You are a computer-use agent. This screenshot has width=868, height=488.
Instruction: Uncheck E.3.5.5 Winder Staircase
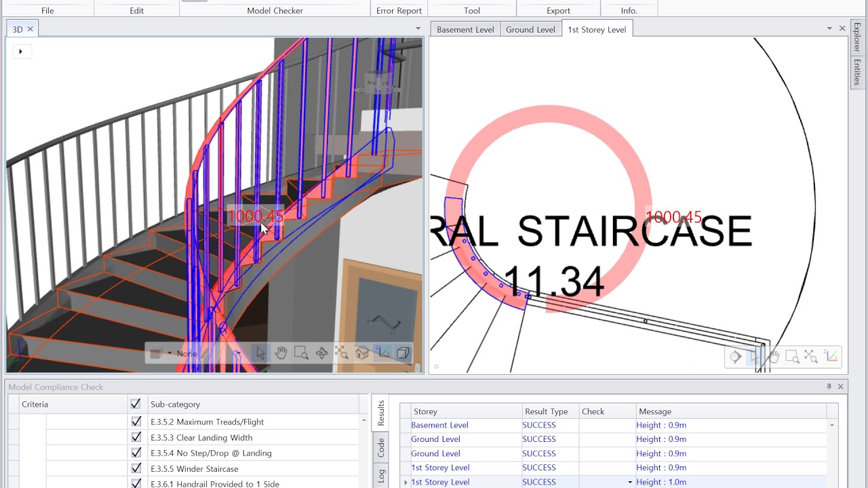click(136, 468)
